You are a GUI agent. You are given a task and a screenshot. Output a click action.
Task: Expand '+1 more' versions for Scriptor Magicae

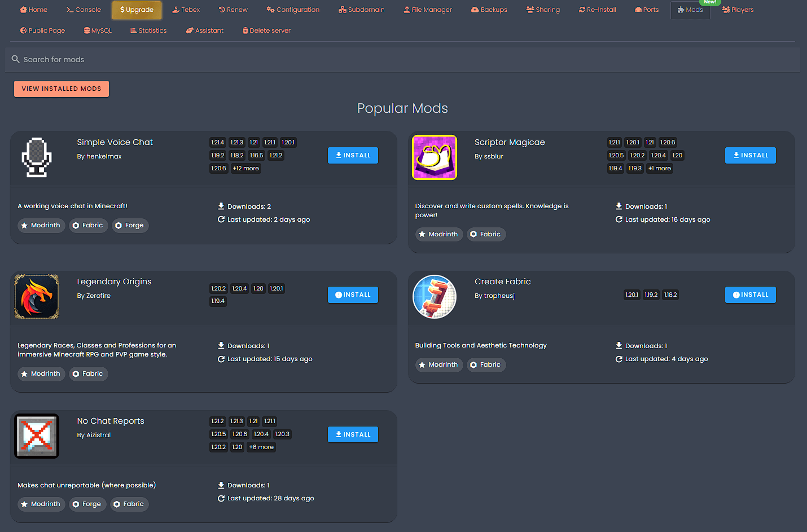coord(660,168)
